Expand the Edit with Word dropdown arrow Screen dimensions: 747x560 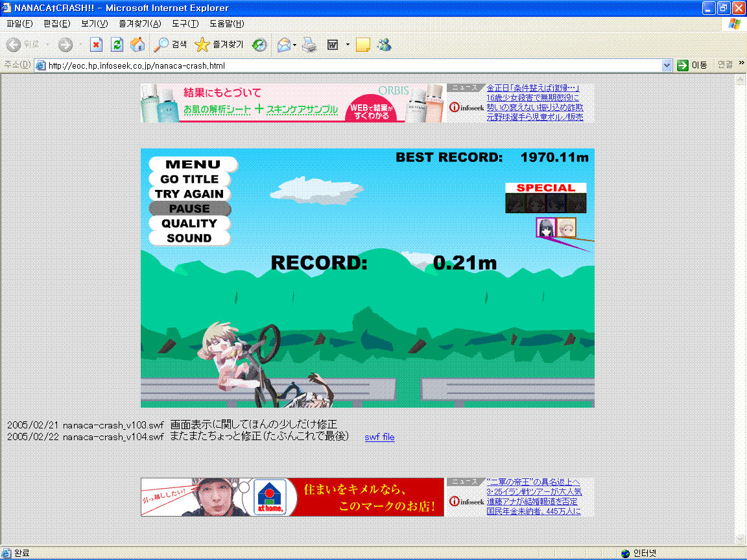(x=348, y=45)
